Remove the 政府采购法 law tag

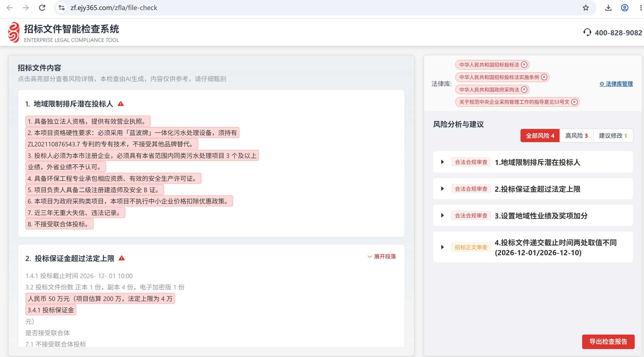524,89
